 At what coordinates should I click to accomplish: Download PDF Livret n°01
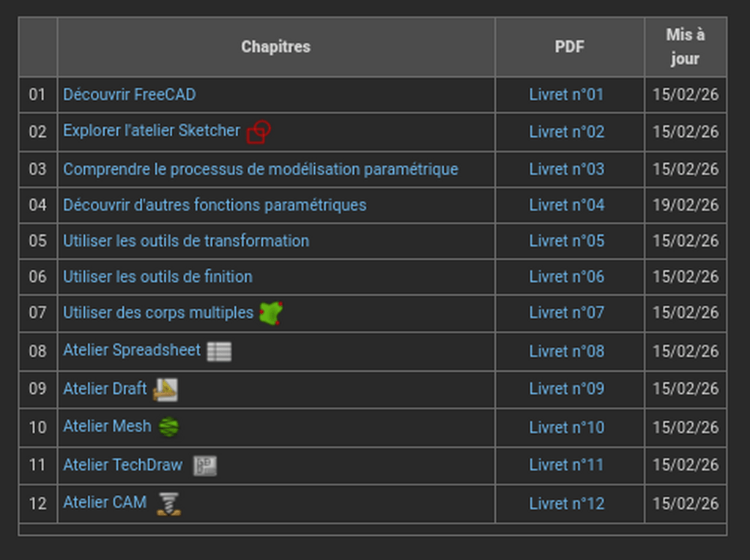click(x=566, y=94)
